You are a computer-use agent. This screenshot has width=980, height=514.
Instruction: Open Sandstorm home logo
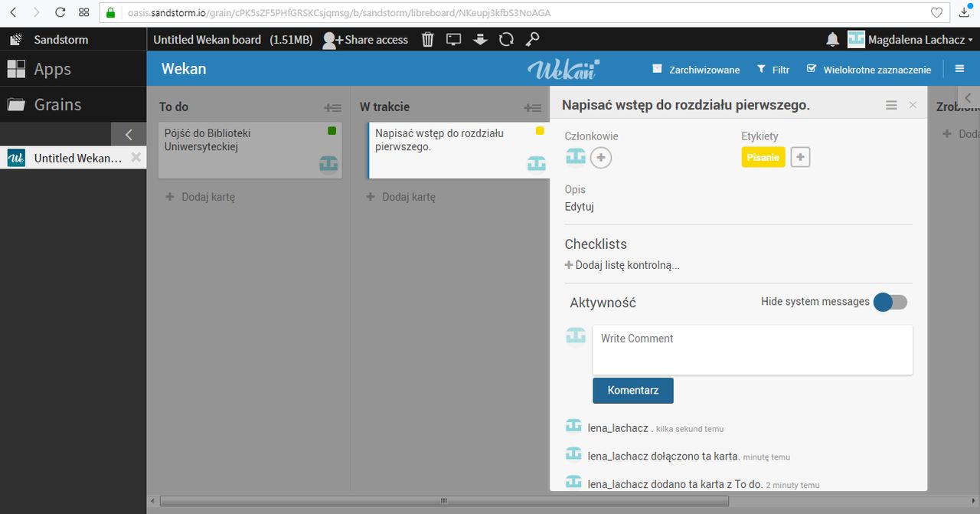[50, 39]
